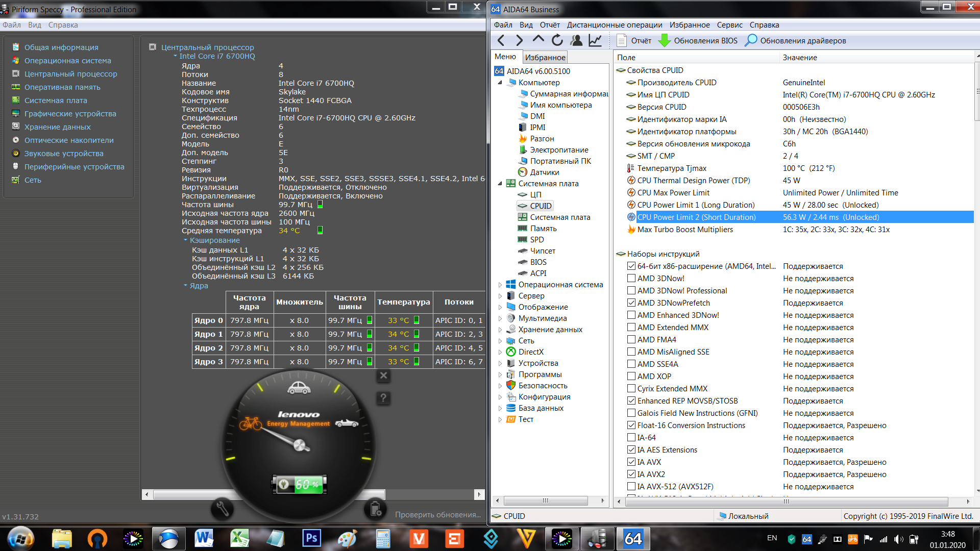980x551 pixels.
Task: Open Speccy Файл menu
Action: (x=12, y=25)
